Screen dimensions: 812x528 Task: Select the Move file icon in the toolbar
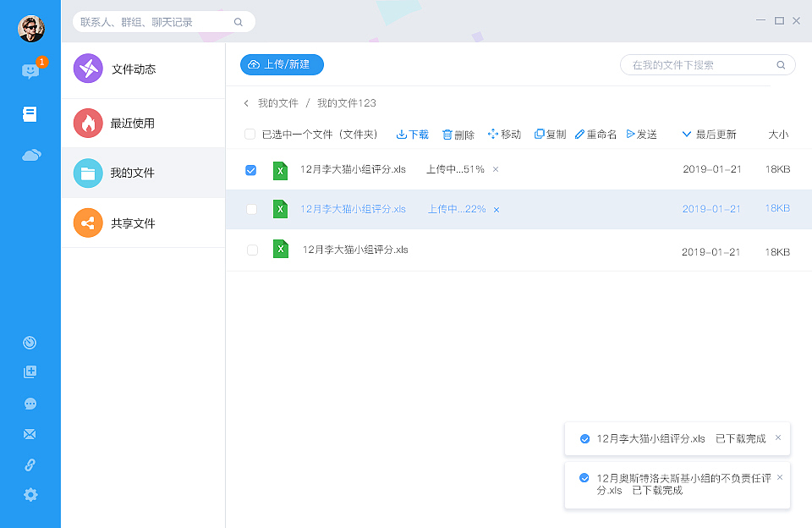tap(504, 134)
